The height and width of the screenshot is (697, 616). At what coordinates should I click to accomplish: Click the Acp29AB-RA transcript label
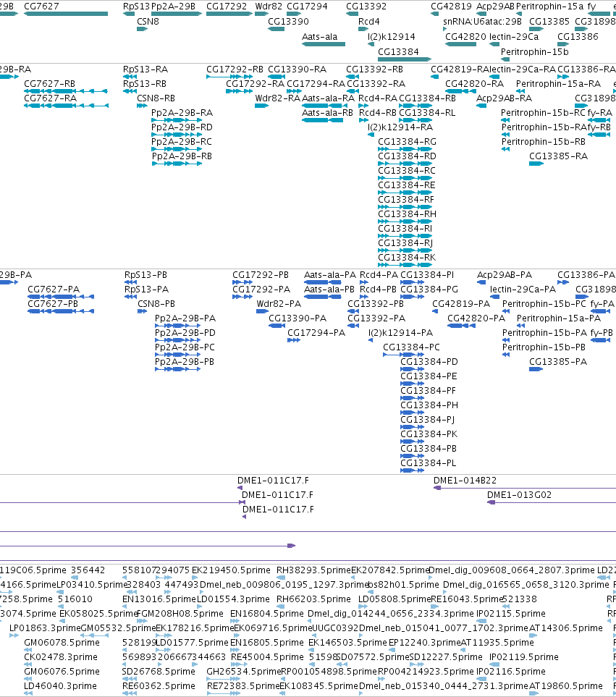(x=504, y=98)
